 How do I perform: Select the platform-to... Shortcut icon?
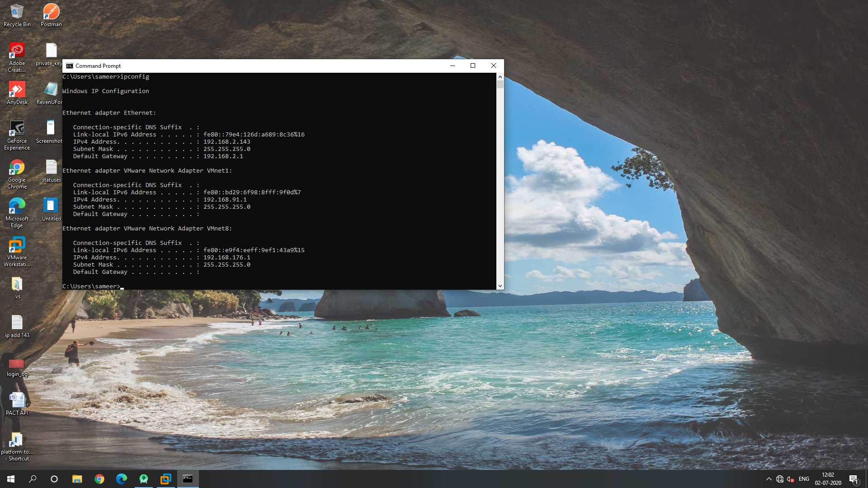17,446
